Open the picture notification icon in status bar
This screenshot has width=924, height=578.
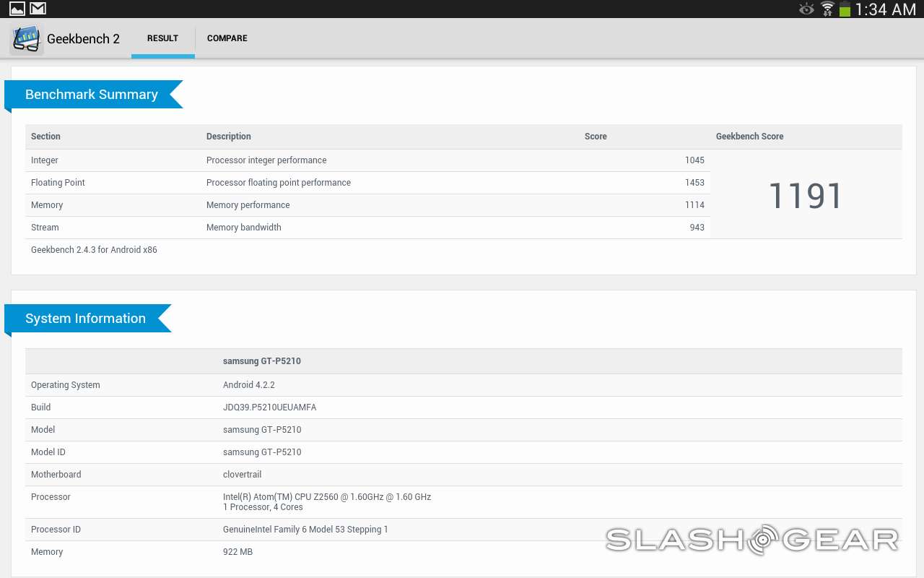pos(17,9)
